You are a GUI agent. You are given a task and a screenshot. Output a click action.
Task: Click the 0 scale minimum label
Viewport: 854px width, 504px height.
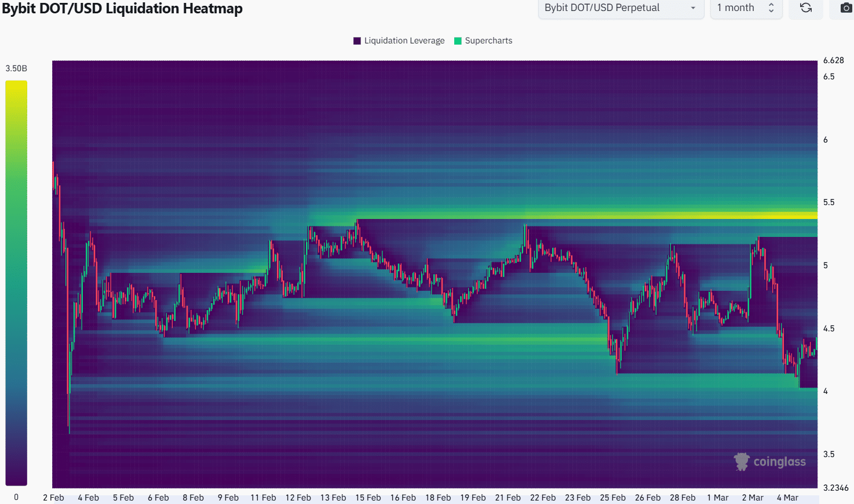(x=16, y=497)
